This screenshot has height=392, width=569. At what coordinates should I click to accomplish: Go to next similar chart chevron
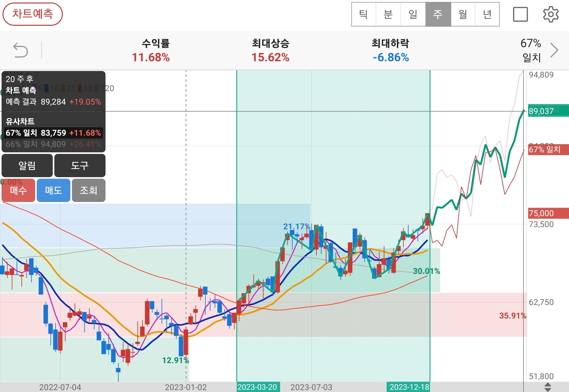tap(555, 50)
